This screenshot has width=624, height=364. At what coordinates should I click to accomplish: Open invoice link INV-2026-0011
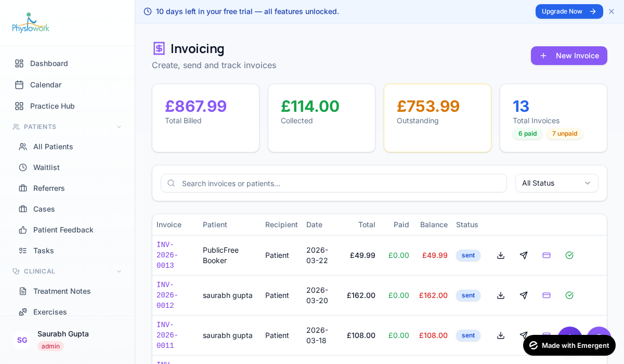click(167, 335)
